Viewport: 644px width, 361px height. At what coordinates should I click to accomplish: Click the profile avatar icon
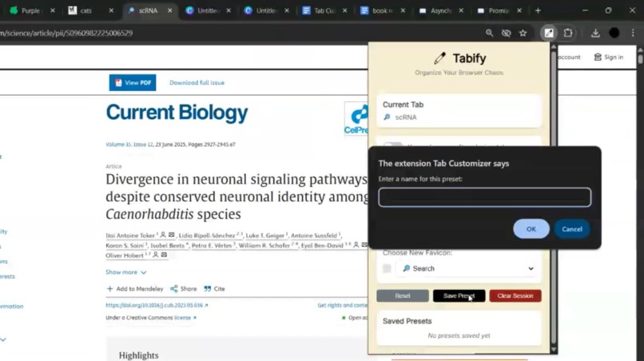[614, 33]
